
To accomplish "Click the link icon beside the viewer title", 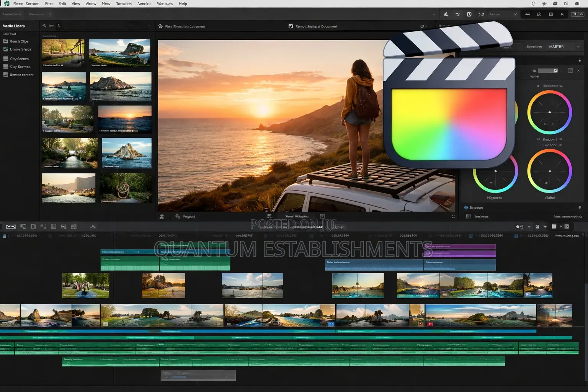I will (x=160, y=26).
